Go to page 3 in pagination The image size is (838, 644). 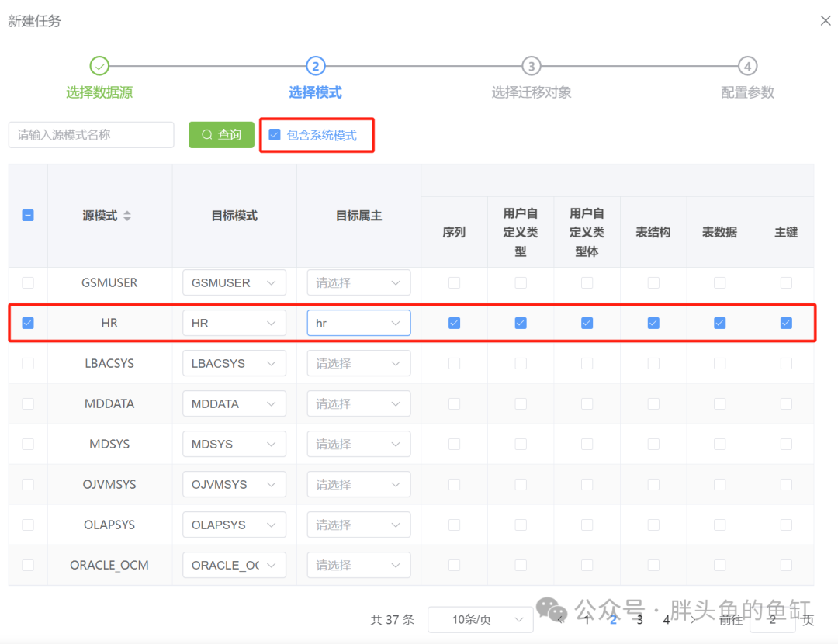click(x=639, y=619)
